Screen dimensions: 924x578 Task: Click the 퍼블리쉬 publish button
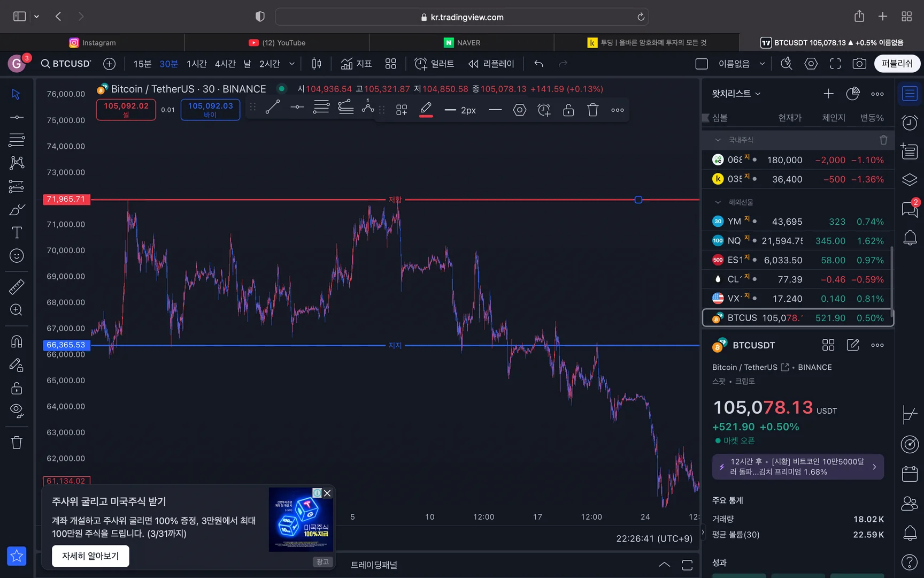tap(897, 64)
